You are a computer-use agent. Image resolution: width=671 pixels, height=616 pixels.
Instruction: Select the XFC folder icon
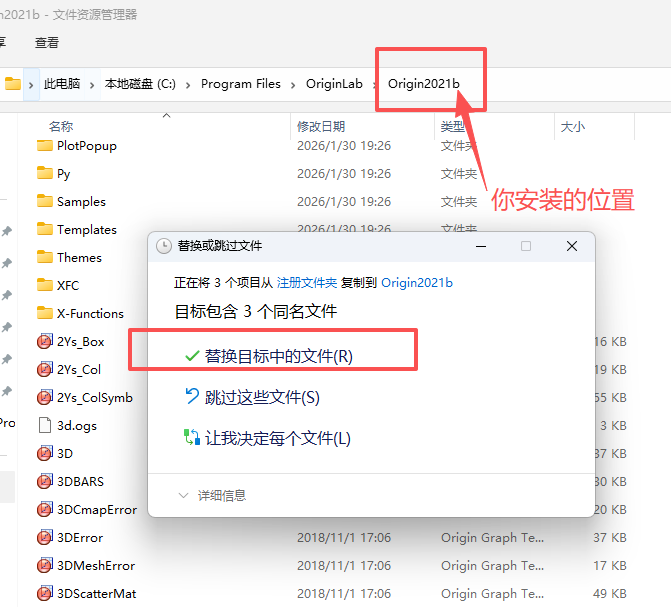pos(45,285)
